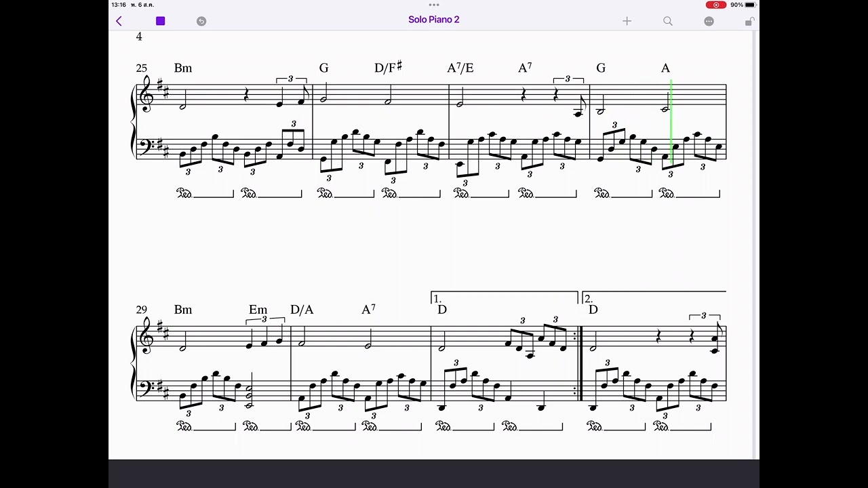The image size is (868, 488).
Task: Select the G chord in measure 26
Action: tap(324, 68)
